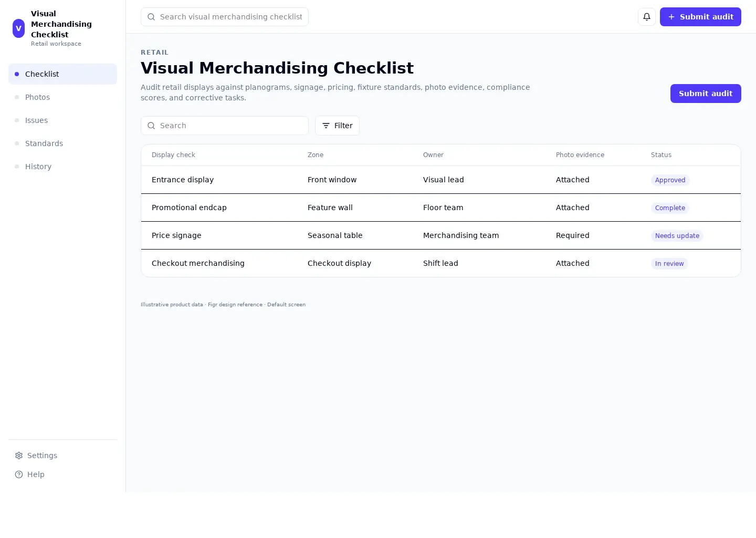Select Standards in the sidebar
Viewport: 756px width, 538px height.
(62, 143)
